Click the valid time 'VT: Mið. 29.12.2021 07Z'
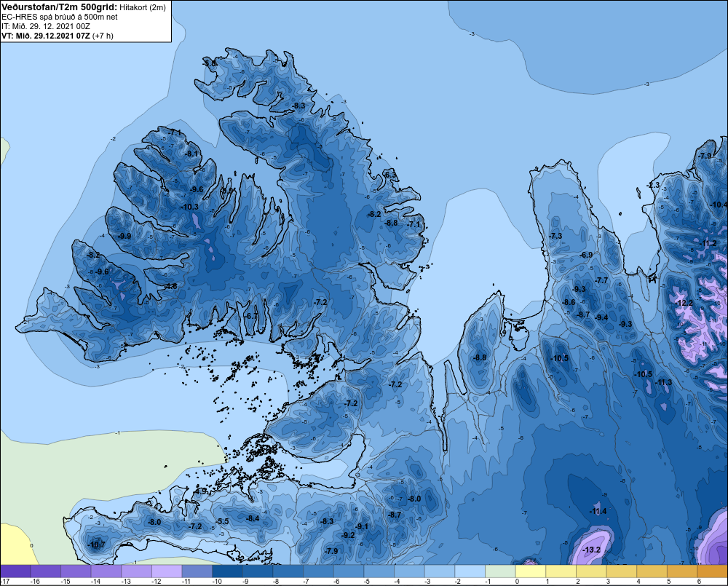The image size is (728, 586). pyautogui.click(x=45, y=36)
